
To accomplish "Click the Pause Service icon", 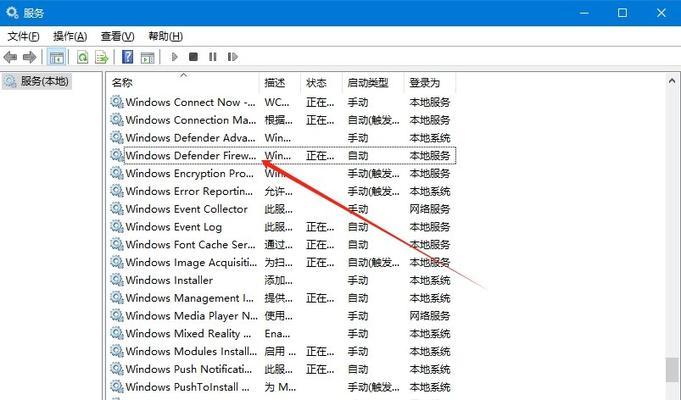I will (213, 57).
